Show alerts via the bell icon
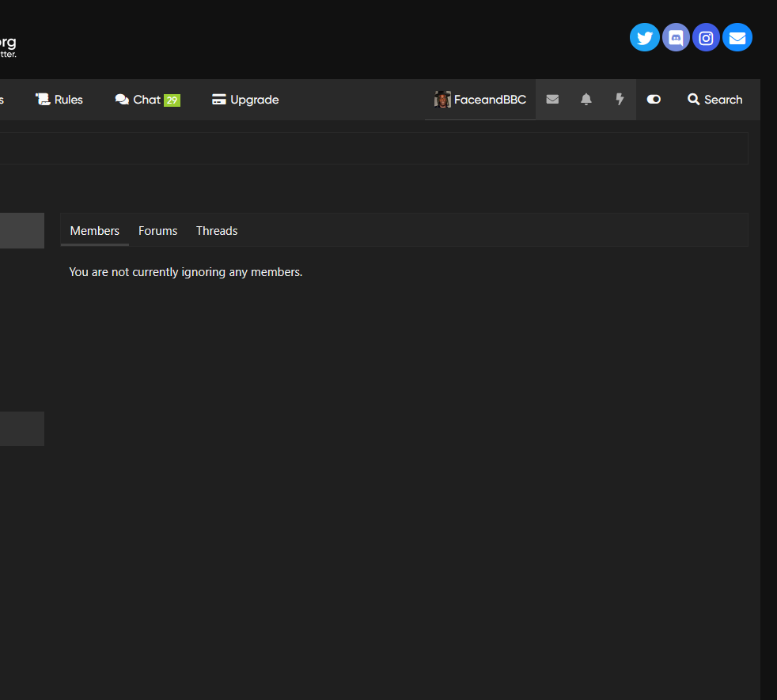This screenshot has width=777, height=700. [586, 100]
